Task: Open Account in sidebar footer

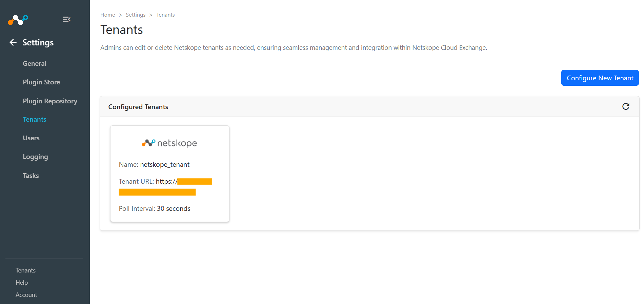Action: click(26, 295)
